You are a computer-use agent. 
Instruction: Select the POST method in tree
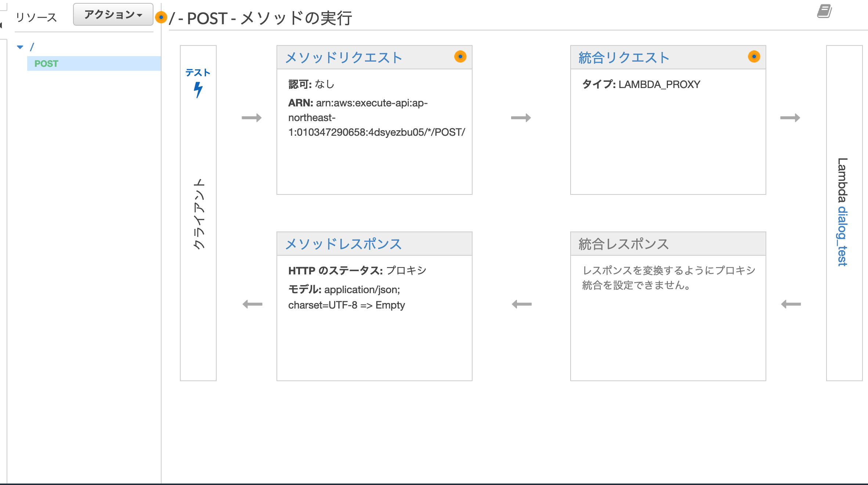[46, 63]
